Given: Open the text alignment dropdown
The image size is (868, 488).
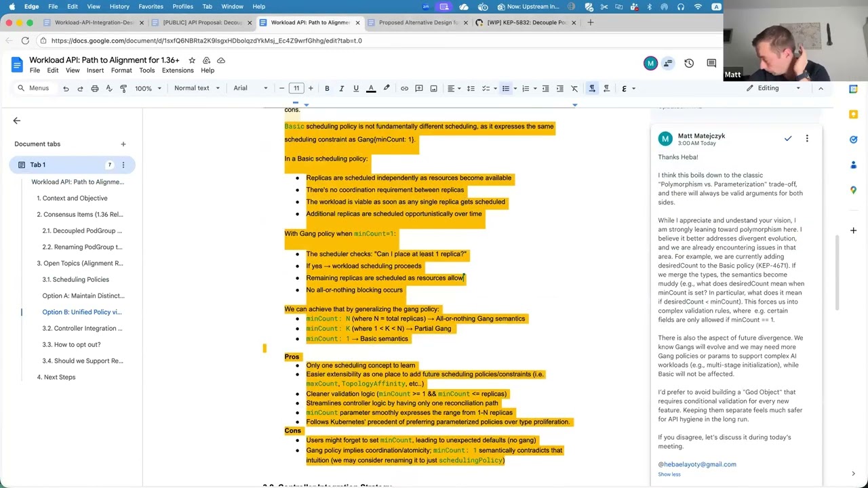Looking at the screenshot, I should 454,88.
